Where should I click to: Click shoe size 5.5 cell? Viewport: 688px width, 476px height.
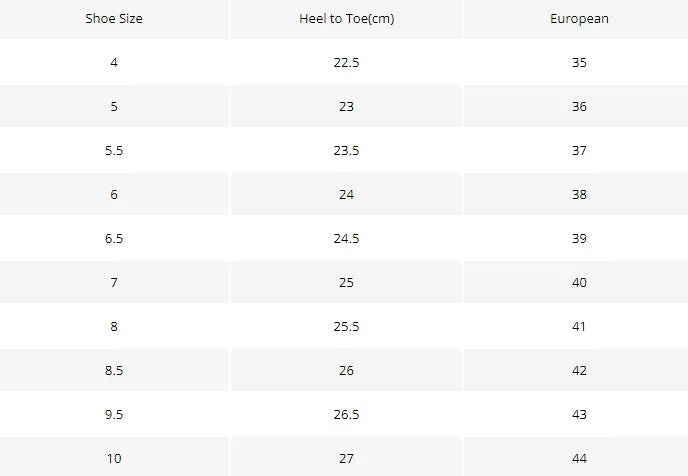[114, 150]
